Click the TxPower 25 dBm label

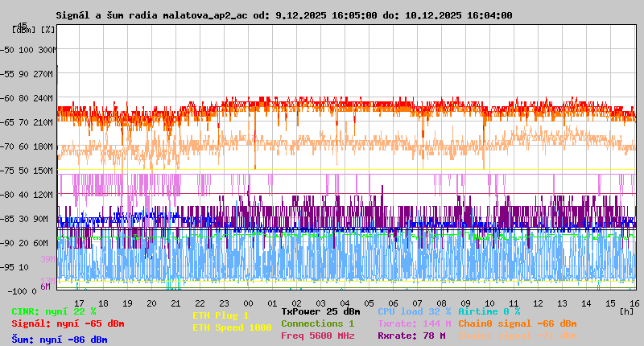coord(320,311)
